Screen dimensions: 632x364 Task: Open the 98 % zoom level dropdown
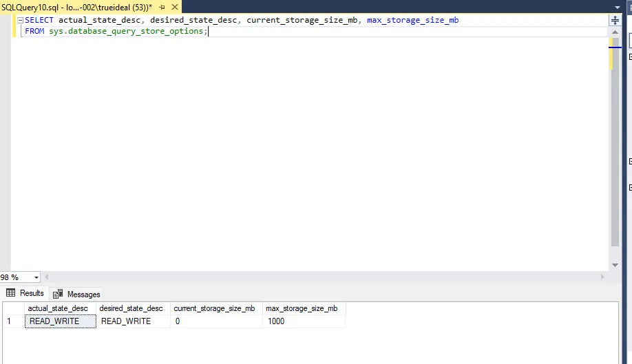[36, 277]
